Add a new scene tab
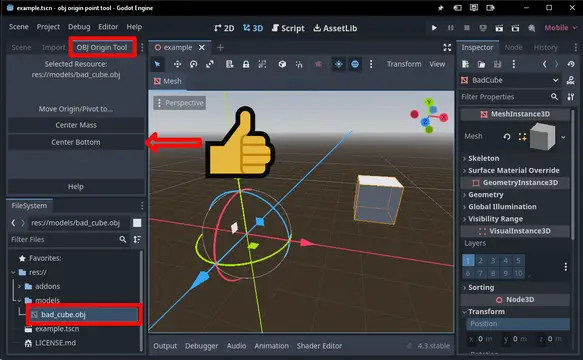 220,48
